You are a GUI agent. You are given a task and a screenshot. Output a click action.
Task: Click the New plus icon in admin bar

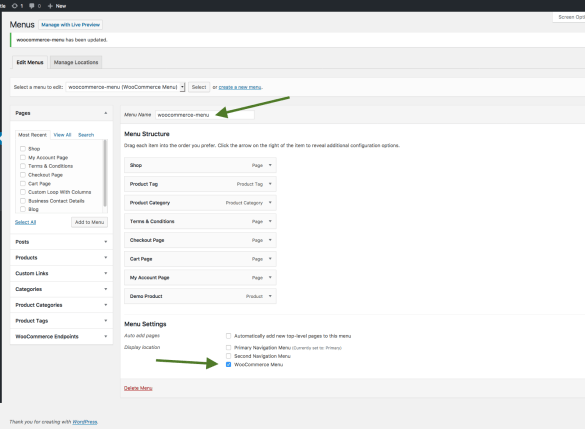point(50,6)
